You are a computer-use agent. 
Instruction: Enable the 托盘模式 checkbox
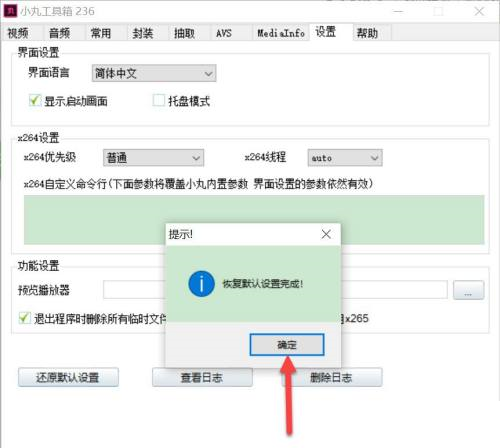(x=159, y=100)
